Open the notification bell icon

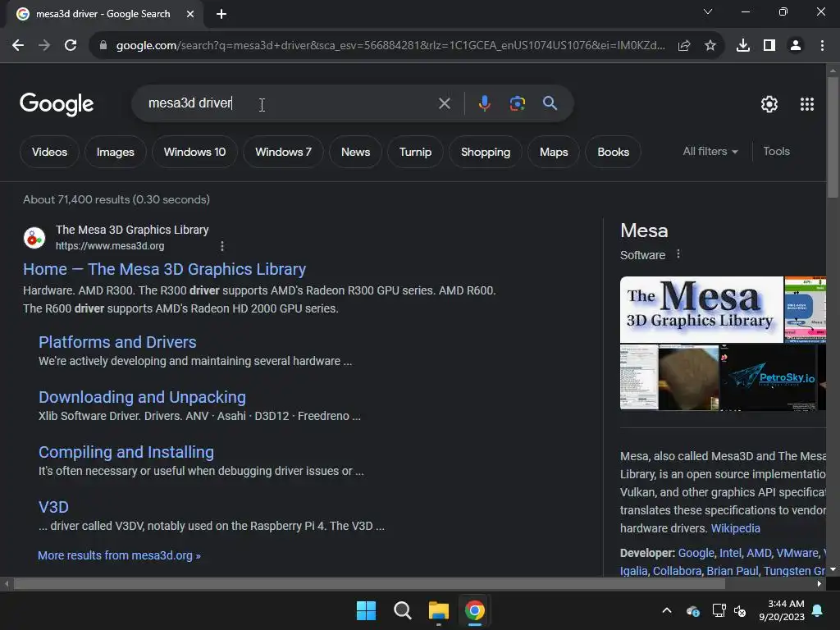[818, 610]
